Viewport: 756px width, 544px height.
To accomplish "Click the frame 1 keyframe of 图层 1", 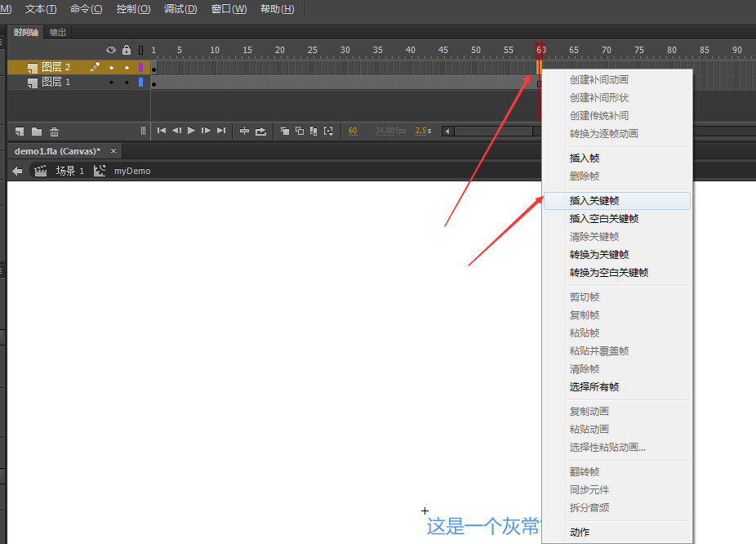I will click(153, 82).
